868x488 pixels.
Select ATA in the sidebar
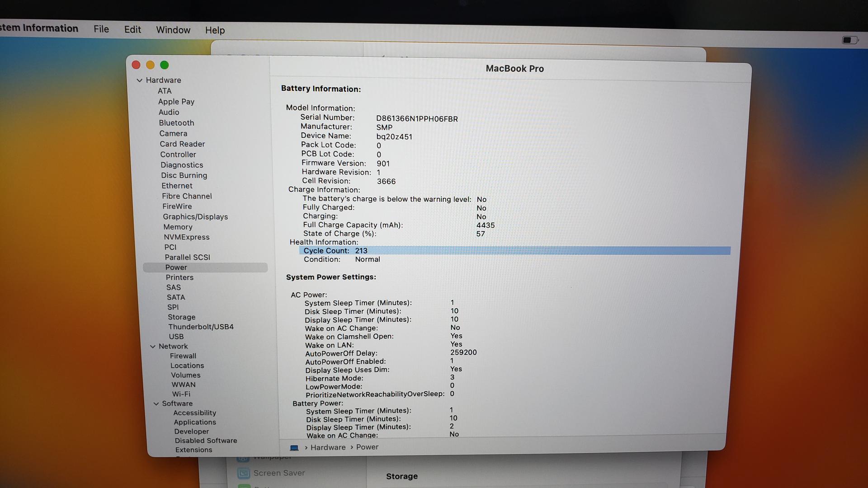click(165, 91)
